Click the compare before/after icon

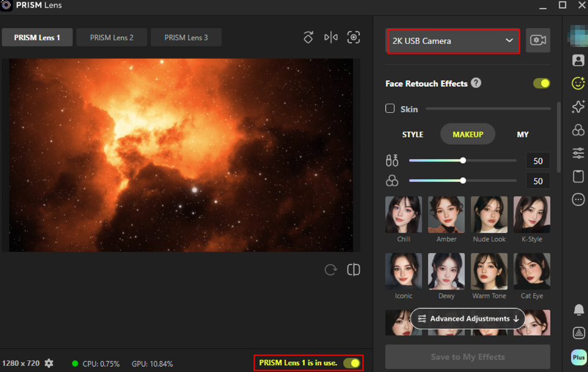354,270
